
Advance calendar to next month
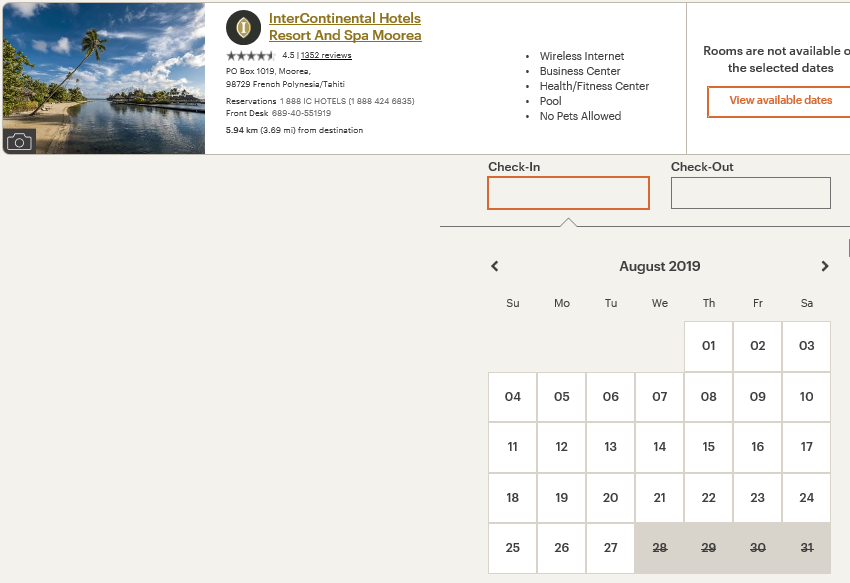pyautogui.click(x=825, y=266)
